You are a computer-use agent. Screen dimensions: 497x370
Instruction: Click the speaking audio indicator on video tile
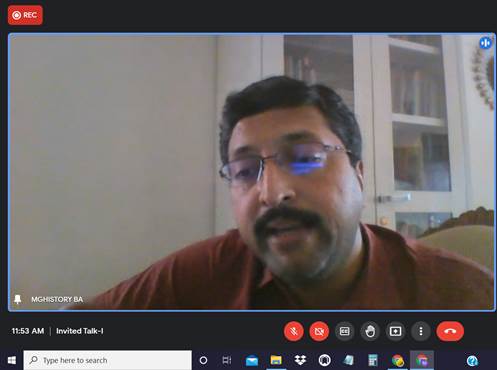tap(485, 43)
